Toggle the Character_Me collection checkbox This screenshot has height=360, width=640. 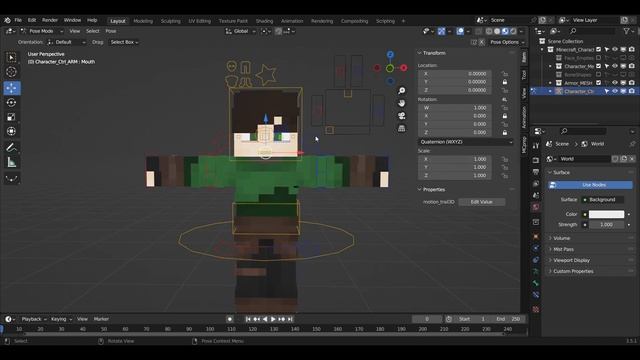[x=599, y=66]
